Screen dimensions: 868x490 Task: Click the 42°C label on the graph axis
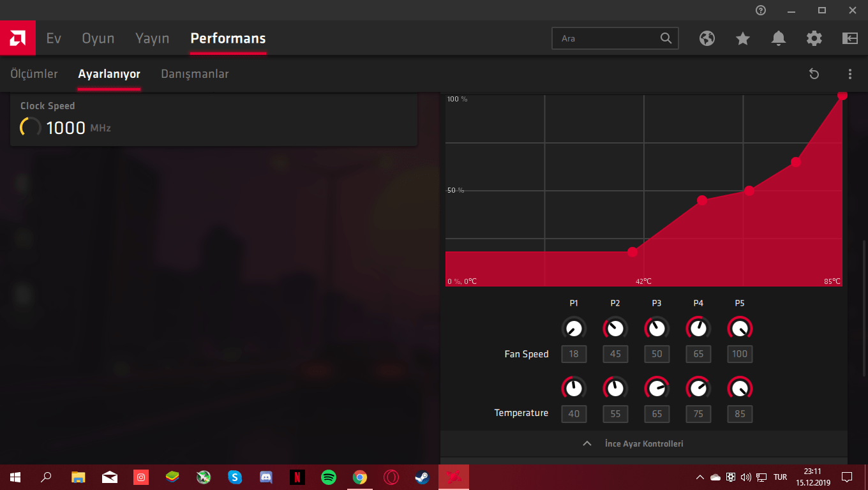tap(643, 281)
